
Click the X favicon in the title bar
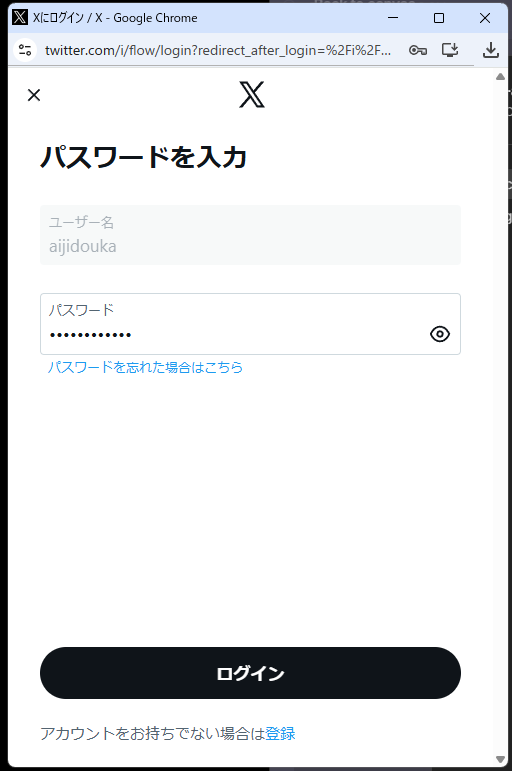20,18
